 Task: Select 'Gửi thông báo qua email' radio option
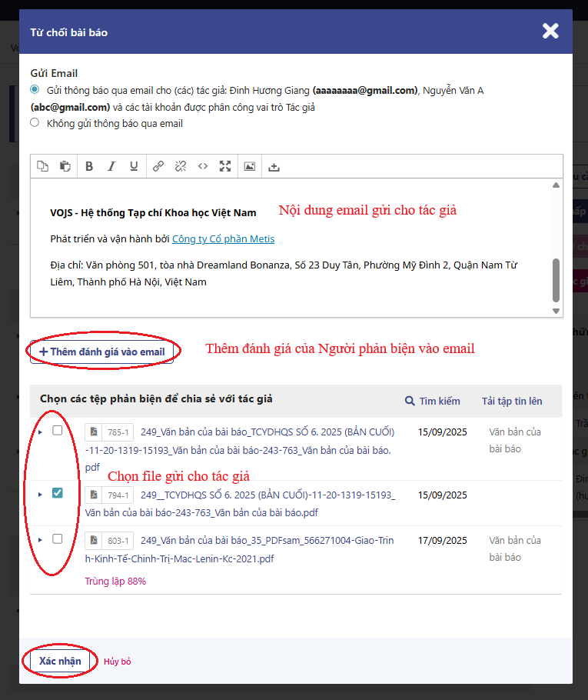35,90
